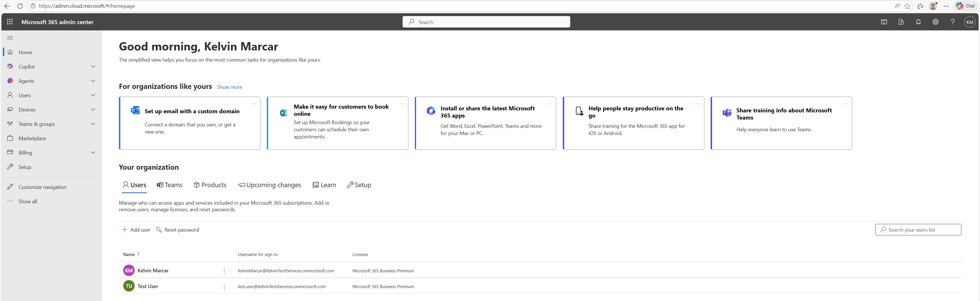The image size is (980, 301).
Task: Click more actions dots for Kelvin Marcar
Action: click(x=224, y=271)
